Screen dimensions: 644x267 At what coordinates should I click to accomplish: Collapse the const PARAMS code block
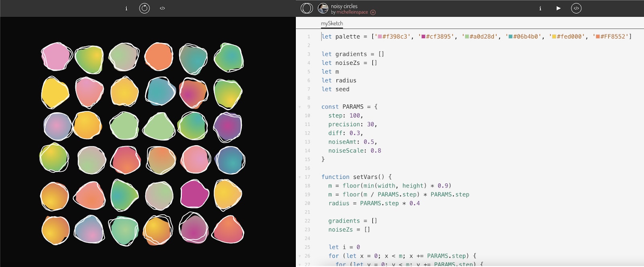(x=299, y=107)
